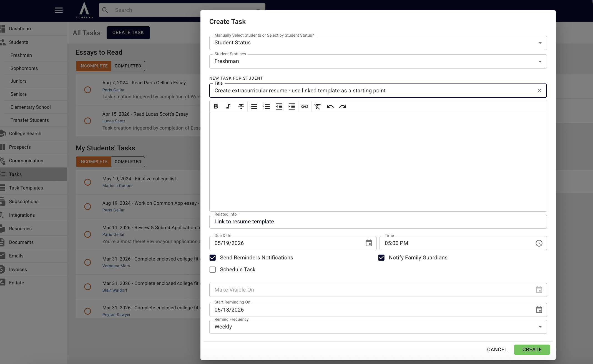This screenshot has width=593, height=364.
Task: Open the Start Reminding On calendar picker
Action: (x=539, y=310)
